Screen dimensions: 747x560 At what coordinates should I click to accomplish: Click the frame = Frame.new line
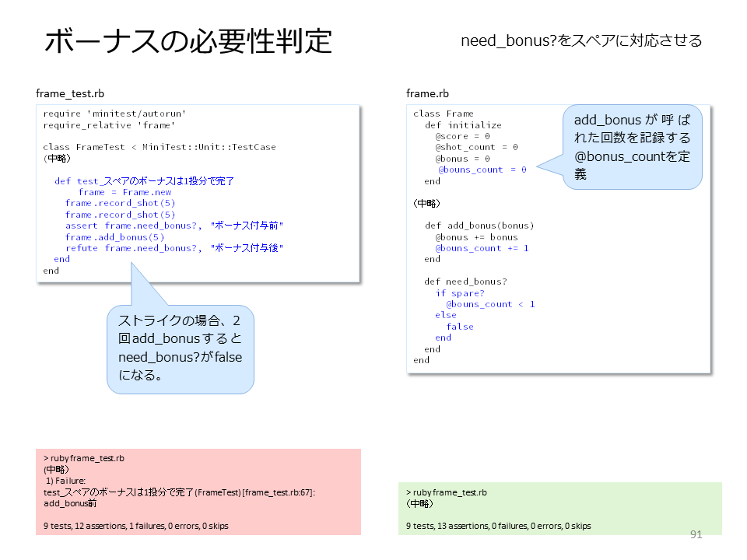tap(124, 192)
